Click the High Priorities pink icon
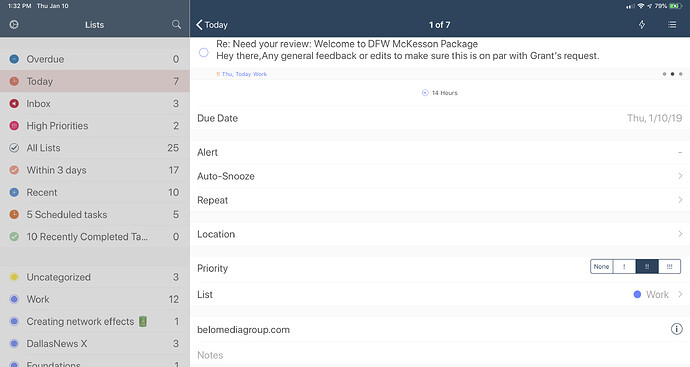Screen dimensions: 690x367 14,126
